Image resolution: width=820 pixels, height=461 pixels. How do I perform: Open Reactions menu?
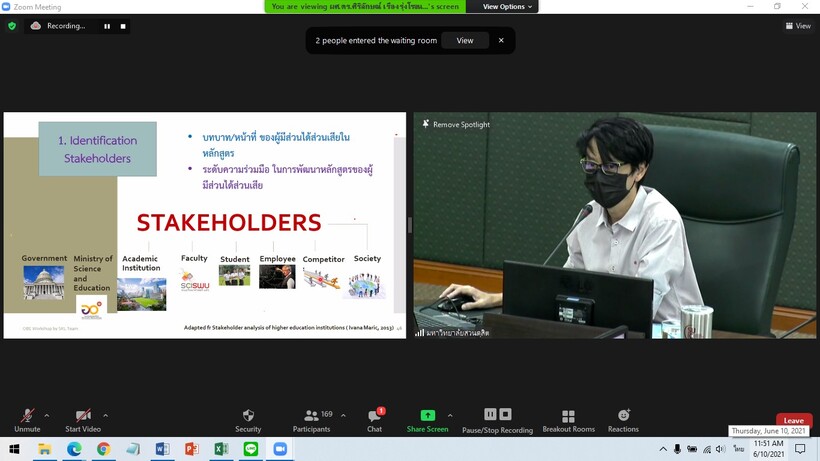click(623, 420)
